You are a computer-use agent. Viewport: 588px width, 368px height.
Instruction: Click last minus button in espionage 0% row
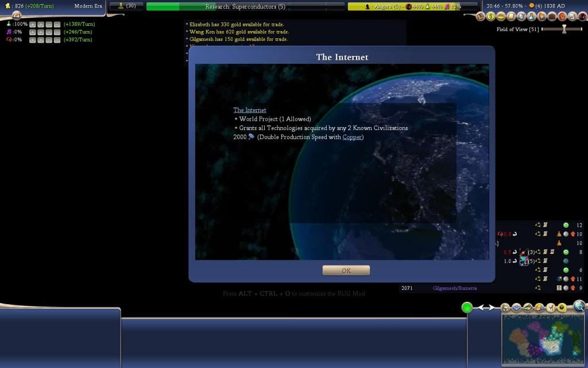coord(57,40)
